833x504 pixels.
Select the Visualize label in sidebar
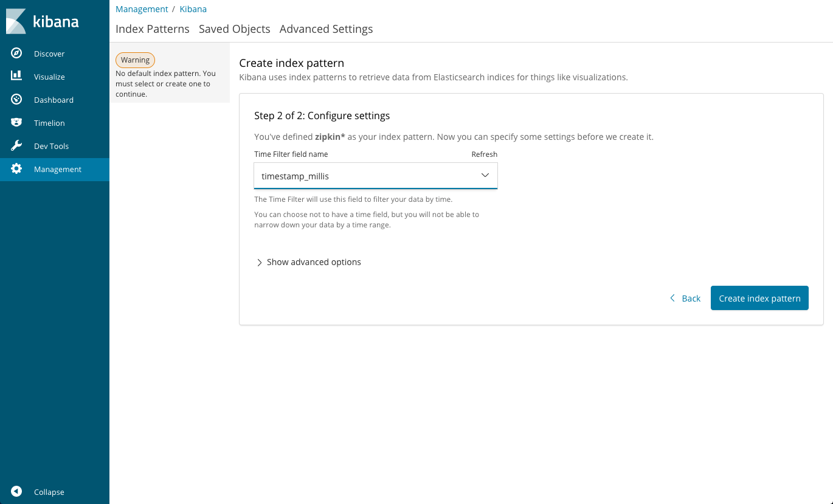(x=49, y=77)
